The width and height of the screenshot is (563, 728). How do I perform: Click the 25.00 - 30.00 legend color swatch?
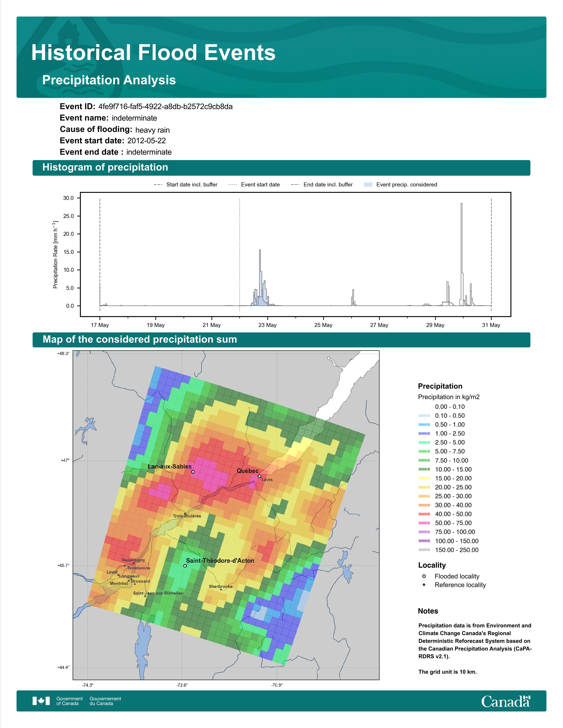pos(424,496)
